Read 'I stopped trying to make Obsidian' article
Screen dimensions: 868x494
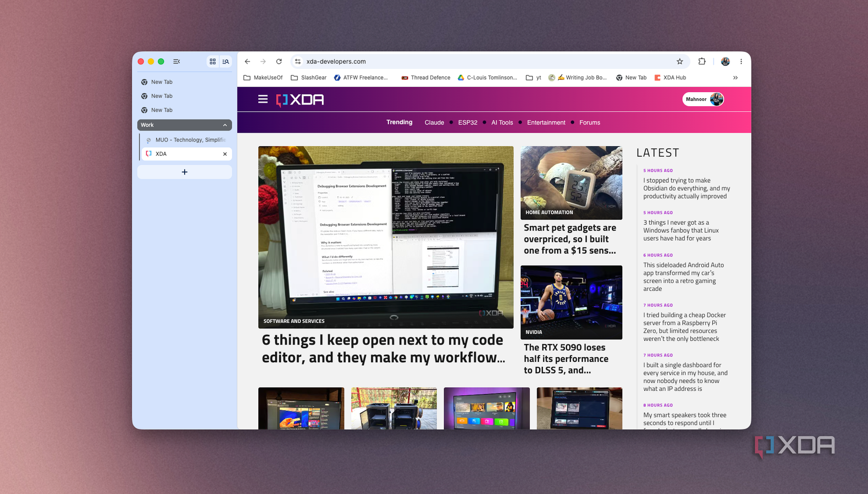(687, 188)
